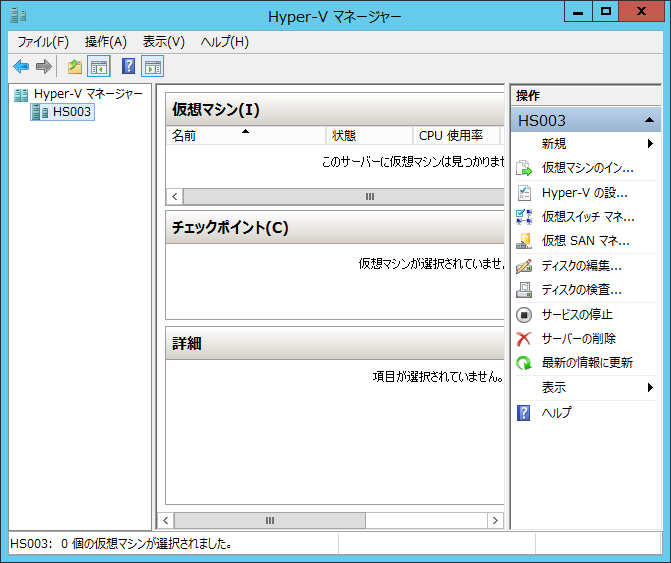Viewport: 671px width, 563px height.
Task: Select Hyper-V マネージャー tree node
Action: 88,94
